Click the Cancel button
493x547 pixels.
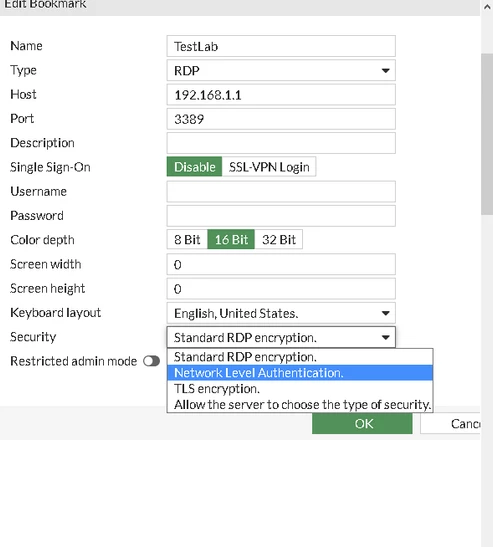coord(450,424)
